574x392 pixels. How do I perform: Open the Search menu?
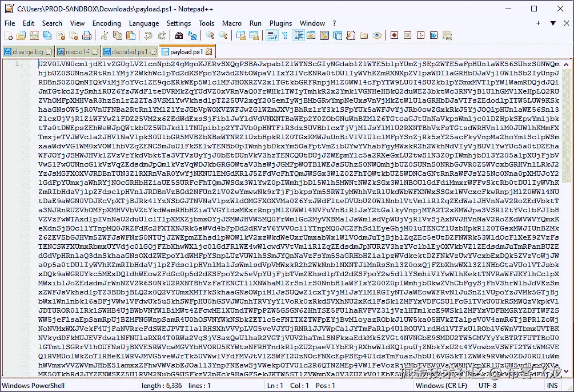click(x=52, y=23)
